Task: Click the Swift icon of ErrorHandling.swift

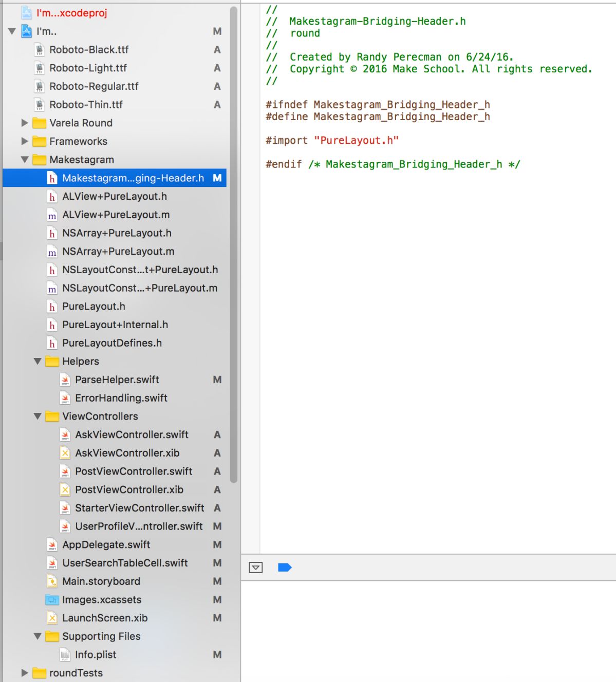Action: 65,398
